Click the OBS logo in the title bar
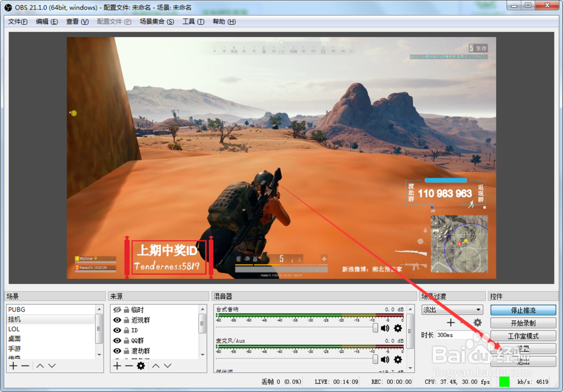 click(x=7, y=7)
